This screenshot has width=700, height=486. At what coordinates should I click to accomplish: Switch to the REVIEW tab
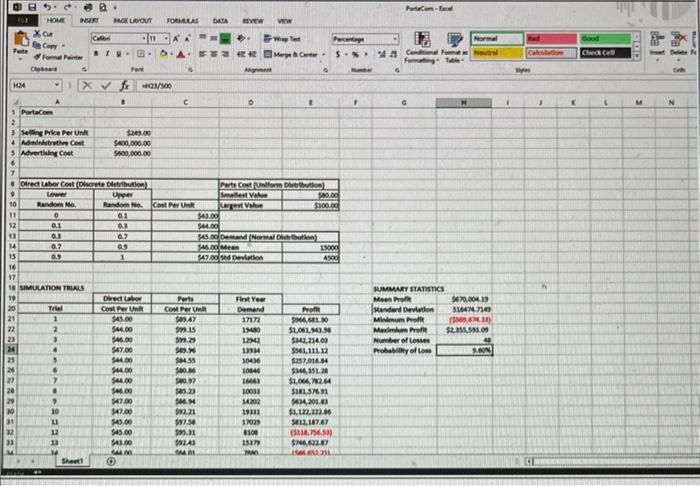(253, 21)
